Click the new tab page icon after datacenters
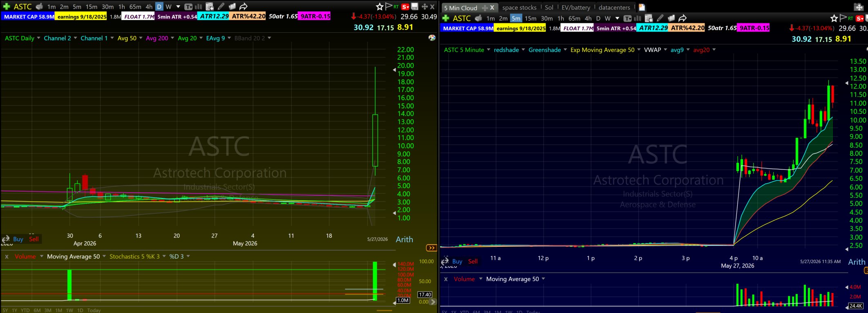Screen dimensions: 868x313 coord(642,7)
